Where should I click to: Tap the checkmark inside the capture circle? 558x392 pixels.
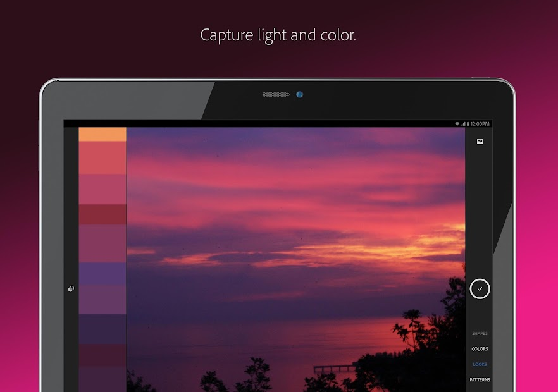pyautogui.click(x=480, y=290)
